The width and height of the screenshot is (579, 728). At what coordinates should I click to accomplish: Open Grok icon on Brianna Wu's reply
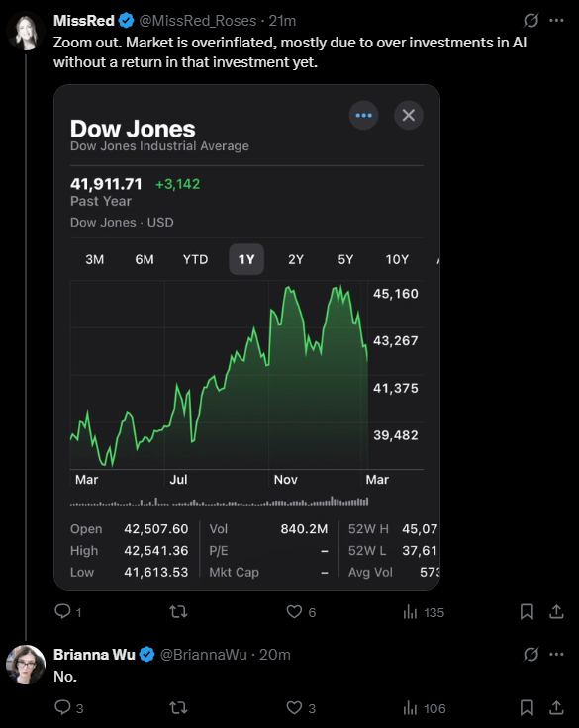(x=531, y=654)
